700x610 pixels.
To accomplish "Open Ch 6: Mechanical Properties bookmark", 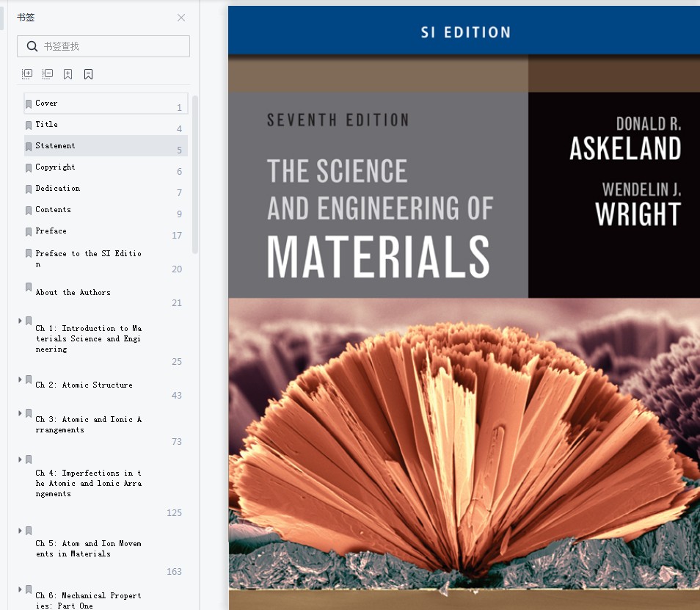I will pos(88,600).
